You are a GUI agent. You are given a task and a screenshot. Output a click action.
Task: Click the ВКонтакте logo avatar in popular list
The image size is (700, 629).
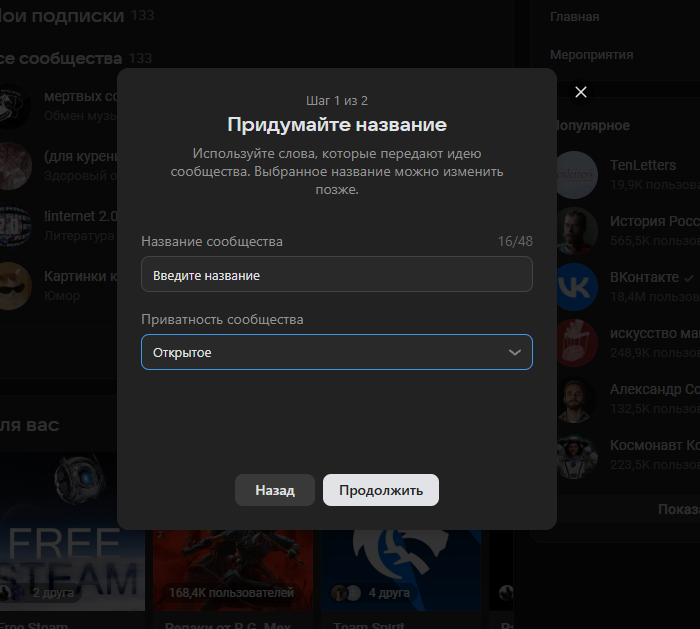pyautogui.click(x=577, y=285)
